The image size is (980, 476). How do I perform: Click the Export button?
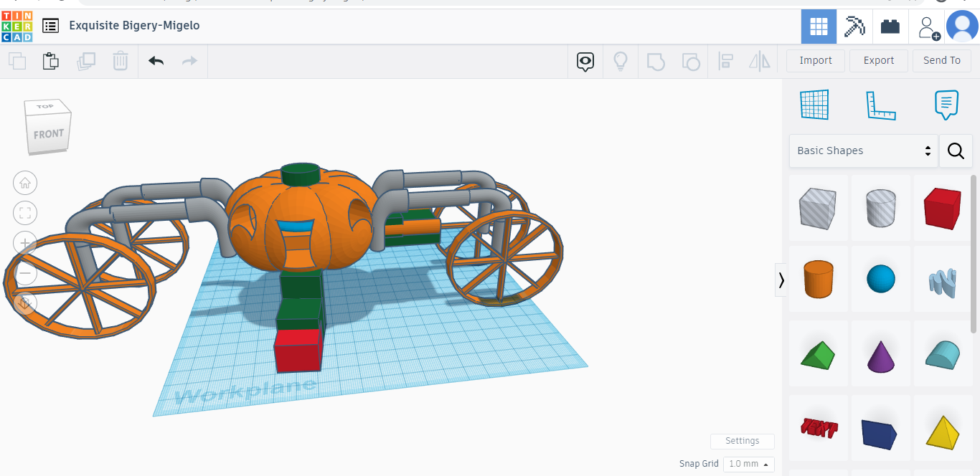pyautogui.click(x=878, y=60)
